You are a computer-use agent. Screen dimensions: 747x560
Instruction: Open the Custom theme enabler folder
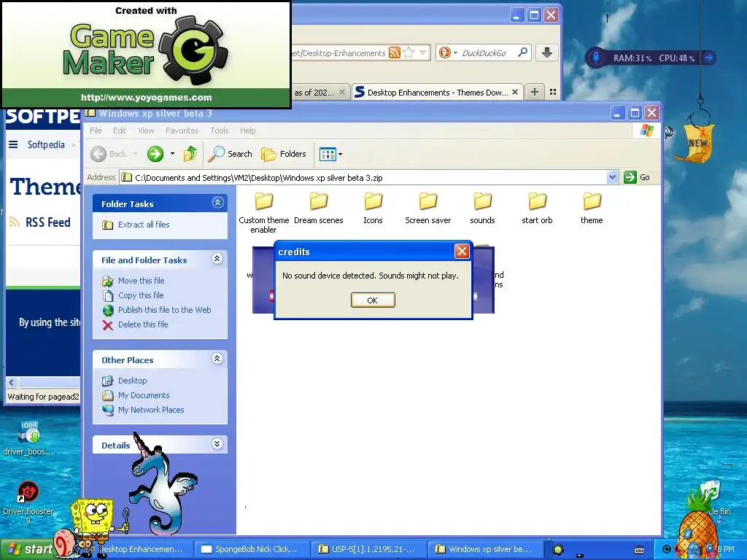pos(263,212)
